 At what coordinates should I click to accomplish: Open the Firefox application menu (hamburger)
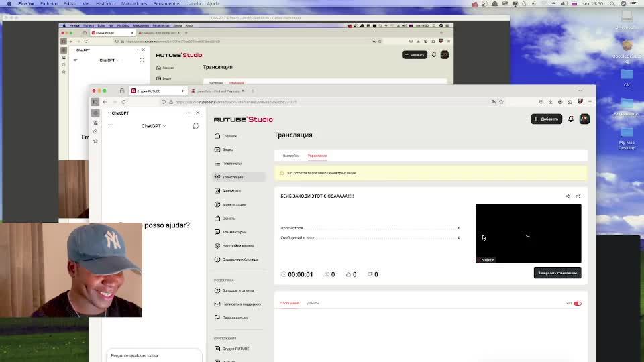click(590, 102)
